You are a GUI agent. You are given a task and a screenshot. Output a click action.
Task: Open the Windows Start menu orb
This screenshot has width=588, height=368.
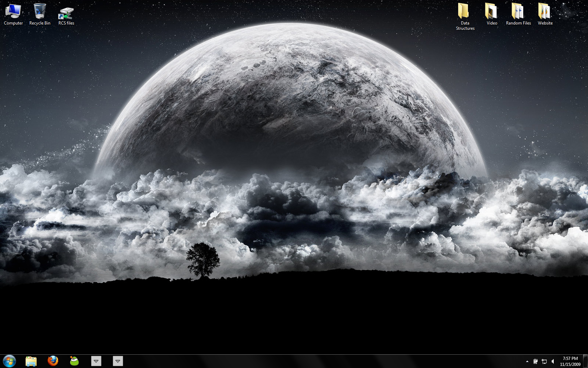9,361
